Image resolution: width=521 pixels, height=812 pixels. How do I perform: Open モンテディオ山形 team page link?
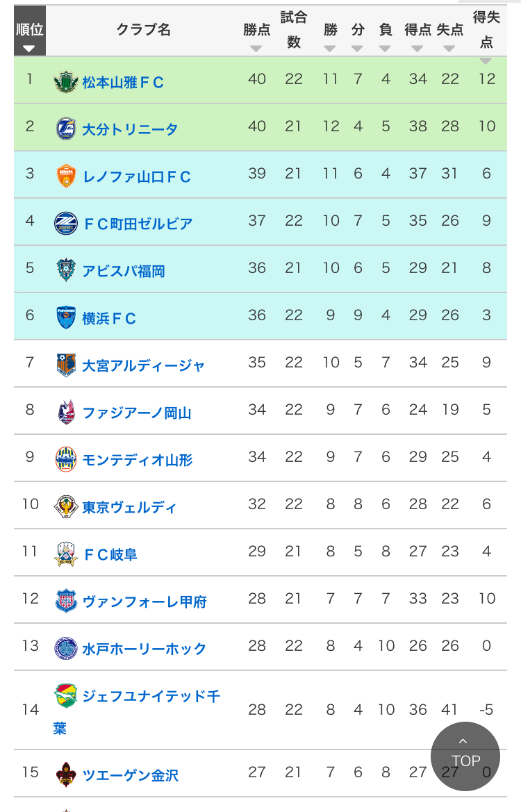[x=138, y=460]
